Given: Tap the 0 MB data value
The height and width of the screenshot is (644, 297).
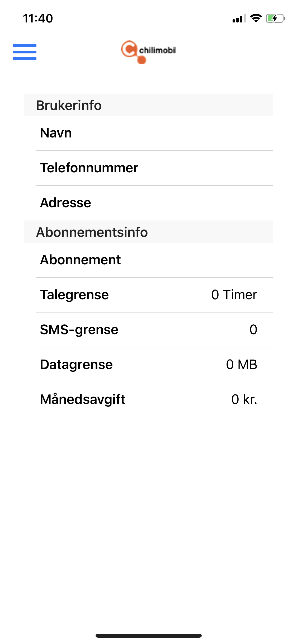Looking at the screenshot, I should pyautogui.click(x=242, y=364).
